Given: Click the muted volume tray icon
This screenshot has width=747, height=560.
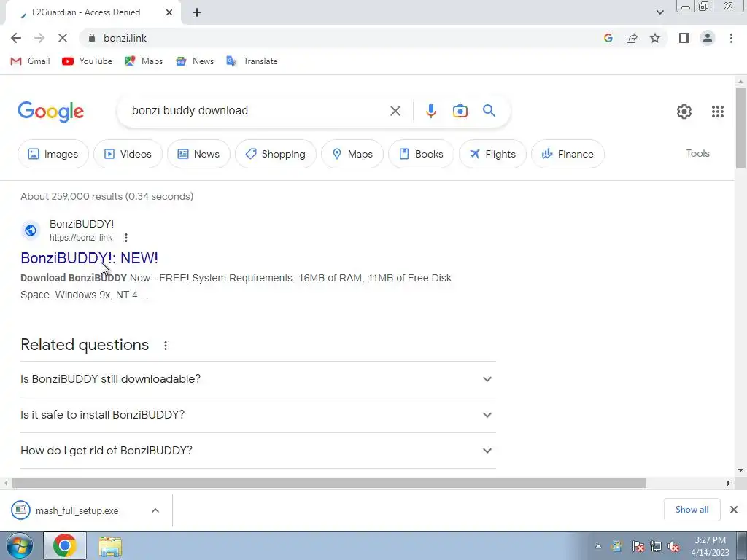Looking at the screenshot, I should coord(673,546).
